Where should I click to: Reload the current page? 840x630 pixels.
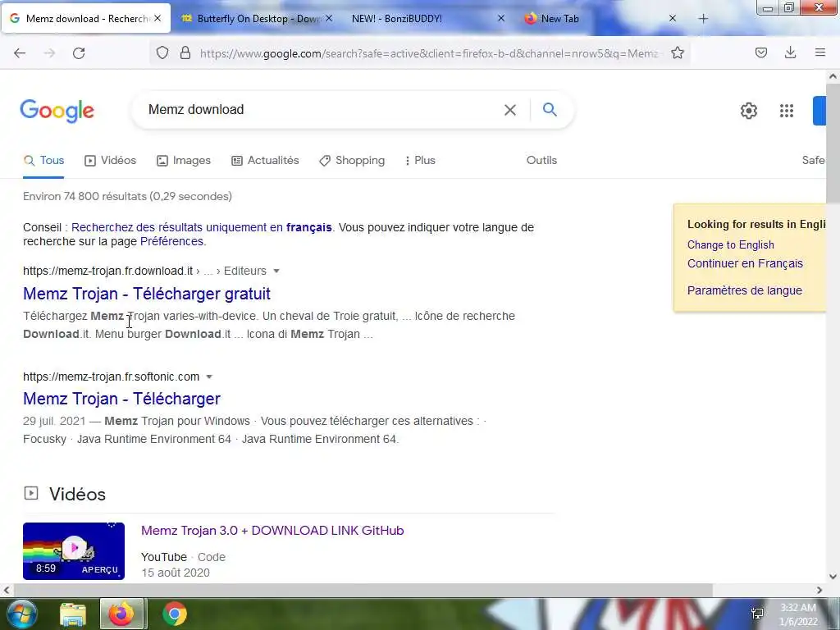(79, 53)
